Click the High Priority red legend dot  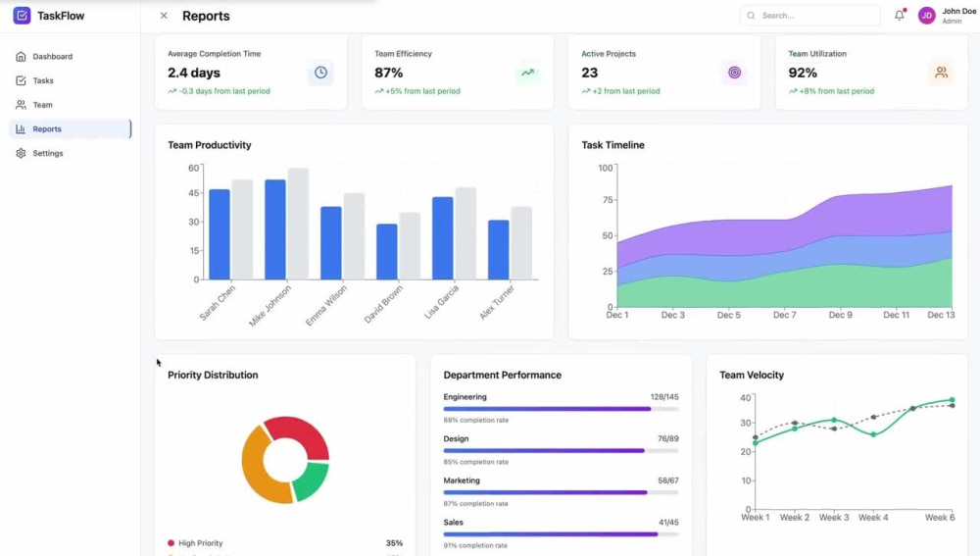[171, 543]
